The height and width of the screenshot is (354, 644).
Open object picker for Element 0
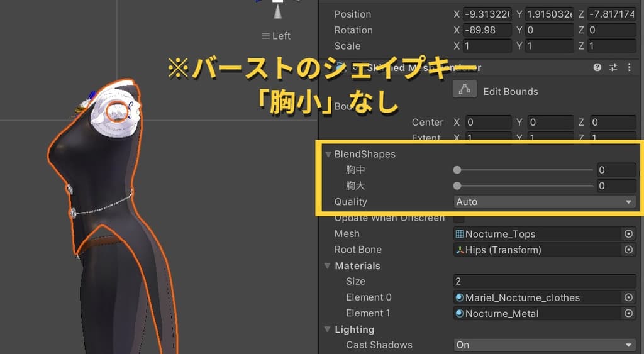628,297
